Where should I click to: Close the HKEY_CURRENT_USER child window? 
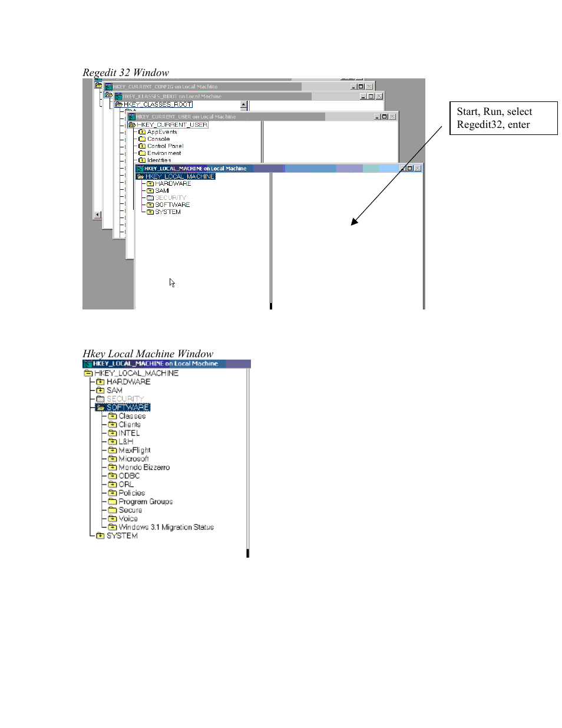(x=392, y=117)
